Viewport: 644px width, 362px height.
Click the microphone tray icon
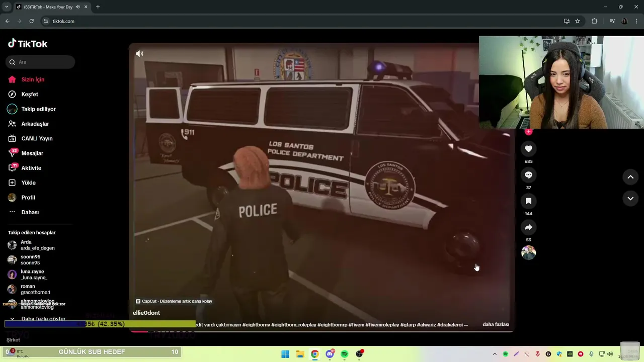(x=592, y=354)
